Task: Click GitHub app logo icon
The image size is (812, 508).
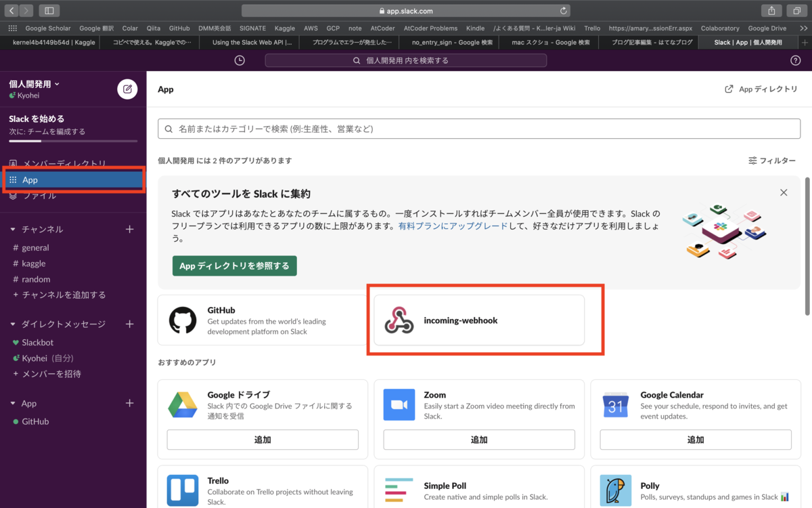Action: tap(183, 320)
